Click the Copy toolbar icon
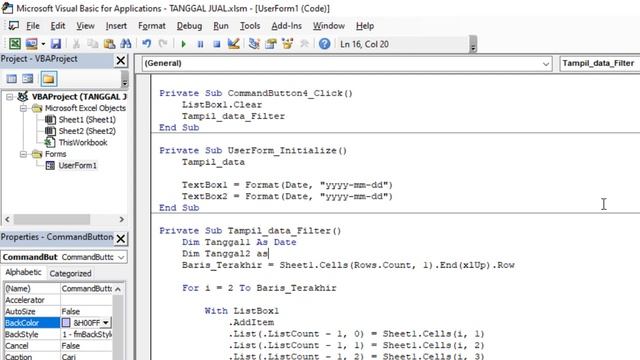Image resolution: width=640 pixels, height=360 pixels. pos(93,44)
